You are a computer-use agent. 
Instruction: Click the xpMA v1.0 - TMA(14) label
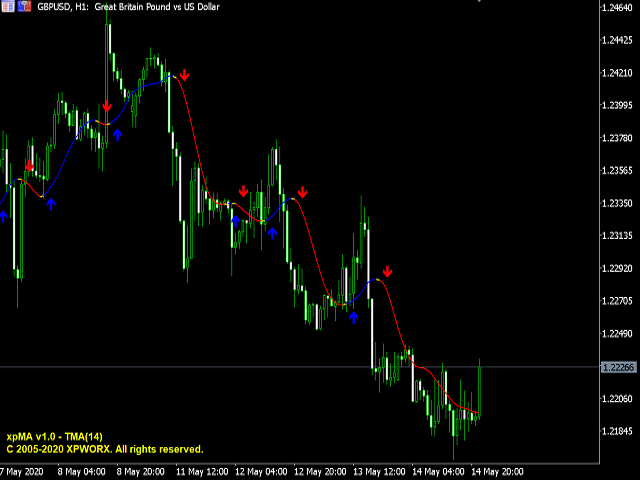[x=54, y=437]
